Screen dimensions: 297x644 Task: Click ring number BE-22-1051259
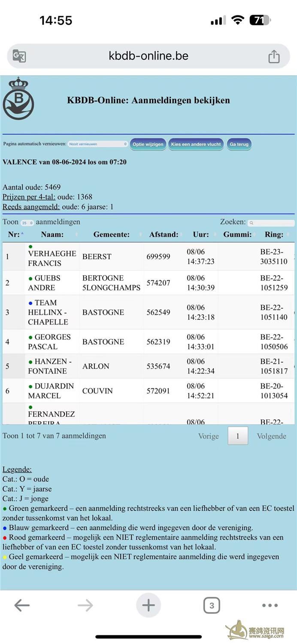click(274, 283)
